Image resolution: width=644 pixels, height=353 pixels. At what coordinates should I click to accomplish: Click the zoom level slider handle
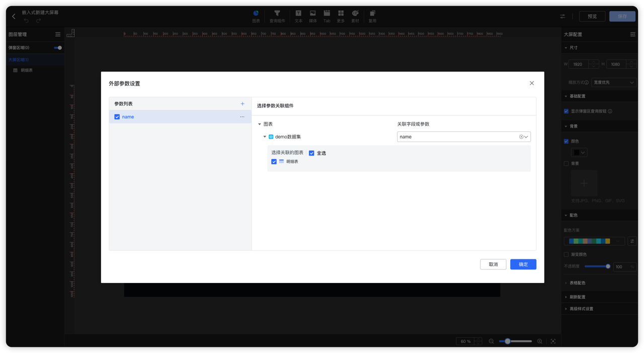click(x=508, y=341)
